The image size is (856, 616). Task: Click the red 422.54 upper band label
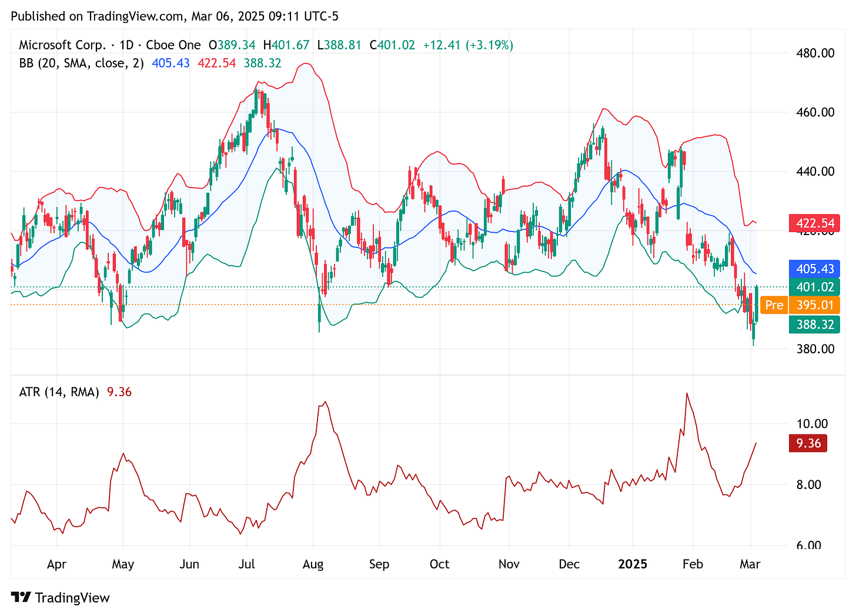coord(815,223)
